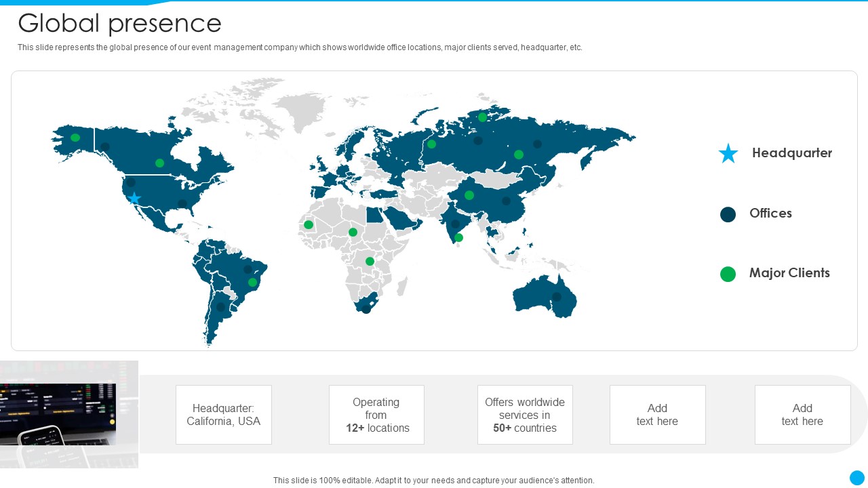Click the green client marker in Canada
This screenshot has height=488, width=868.
coord(159,163)
